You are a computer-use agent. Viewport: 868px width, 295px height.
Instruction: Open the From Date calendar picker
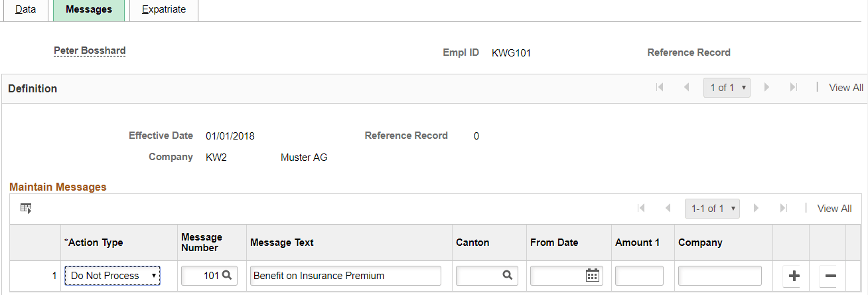tap(592, 275)
